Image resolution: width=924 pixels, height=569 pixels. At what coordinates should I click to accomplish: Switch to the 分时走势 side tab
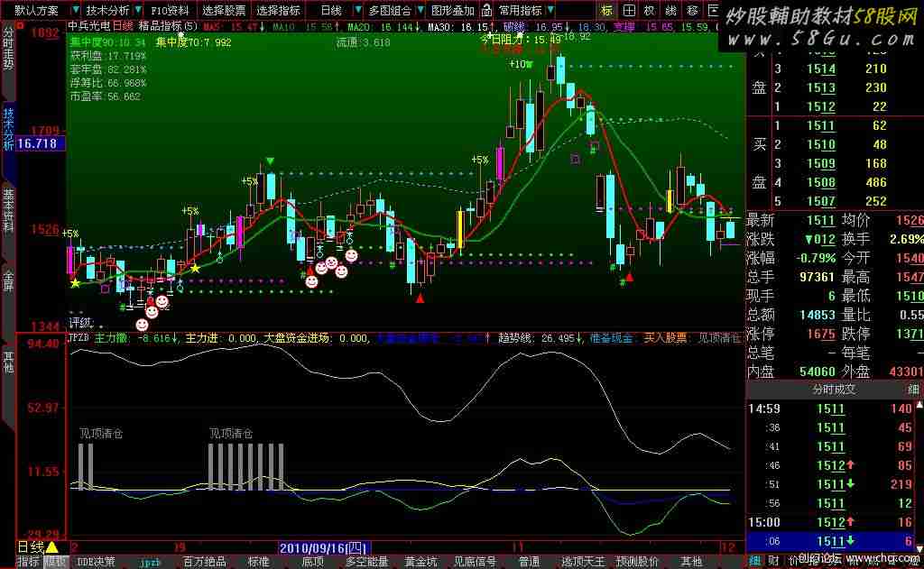(x=8, y=49)
